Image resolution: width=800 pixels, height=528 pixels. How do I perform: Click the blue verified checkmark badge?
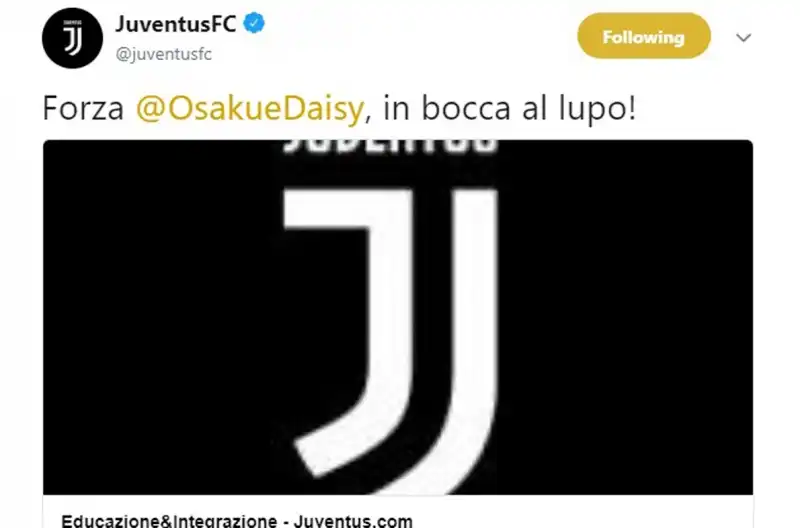click(x=254, y=23)
